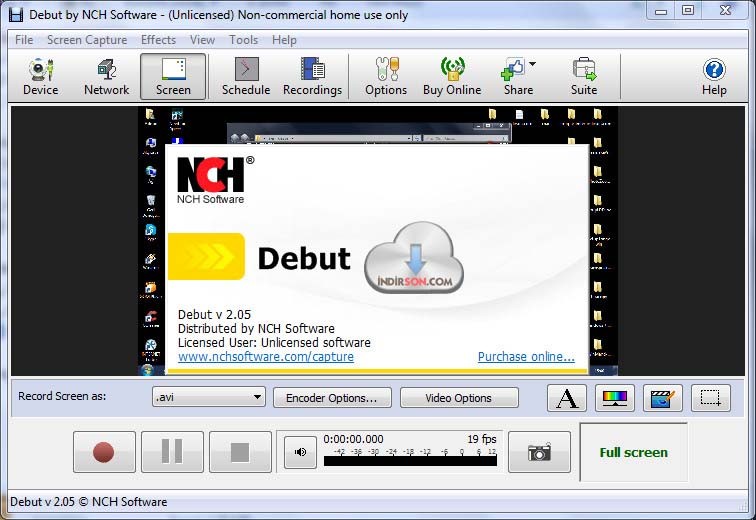The height and width of the screenshot is (520, 756).
Task: Open the color adjustments monitor icon
Action: tap(615, 398)
